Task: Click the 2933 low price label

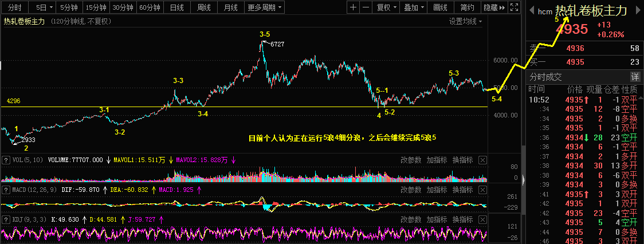Action: pyautogui.click(x=28, y=140)
